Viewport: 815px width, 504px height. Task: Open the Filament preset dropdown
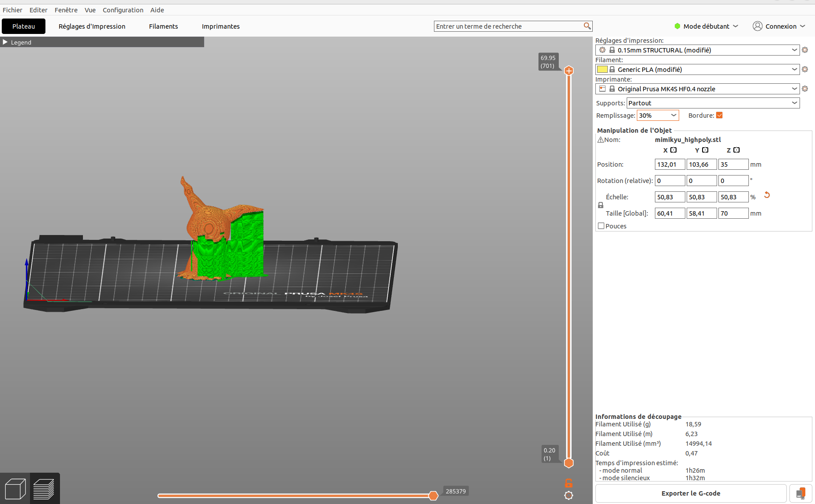(x=794, y=69)
